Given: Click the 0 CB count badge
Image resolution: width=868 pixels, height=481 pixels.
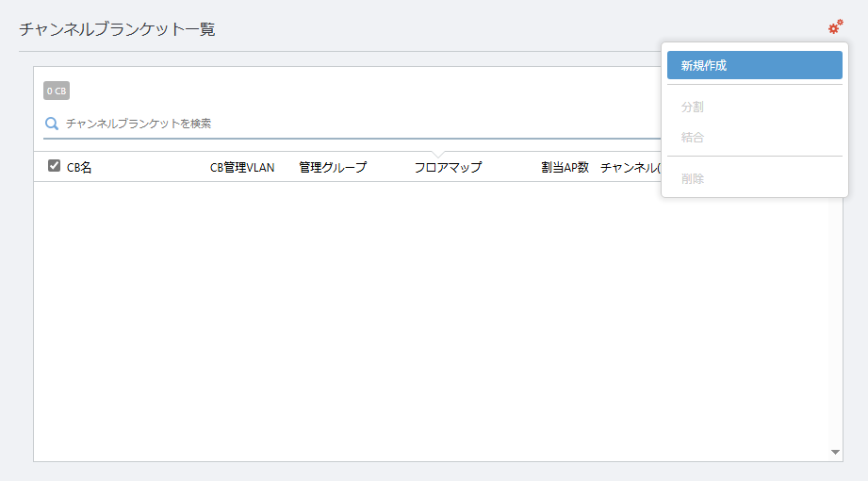Looking at the screenshot, I should pos(57,91).
